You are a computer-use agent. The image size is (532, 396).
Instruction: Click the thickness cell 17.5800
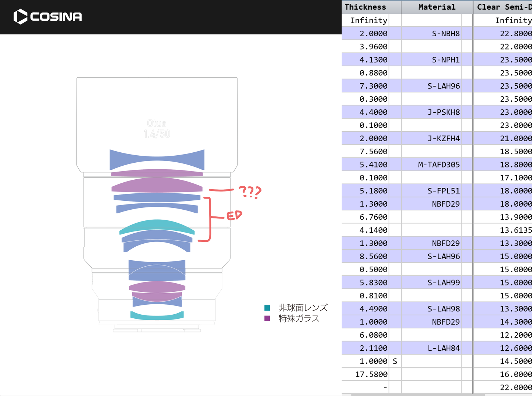pyautogui.click(x=365, y=375)
